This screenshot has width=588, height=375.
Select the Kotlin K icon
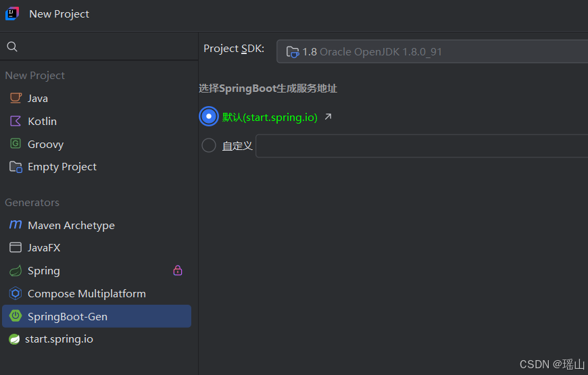coord(16,121)
